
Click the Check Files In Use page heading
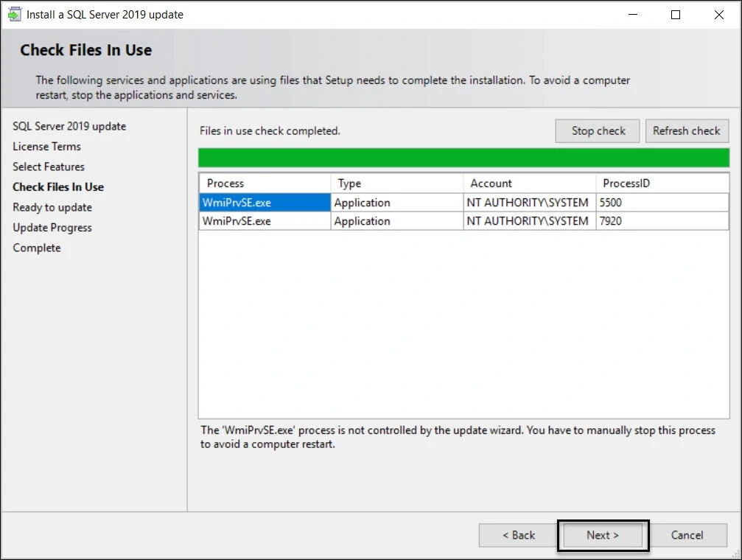[x=85, y=50]
